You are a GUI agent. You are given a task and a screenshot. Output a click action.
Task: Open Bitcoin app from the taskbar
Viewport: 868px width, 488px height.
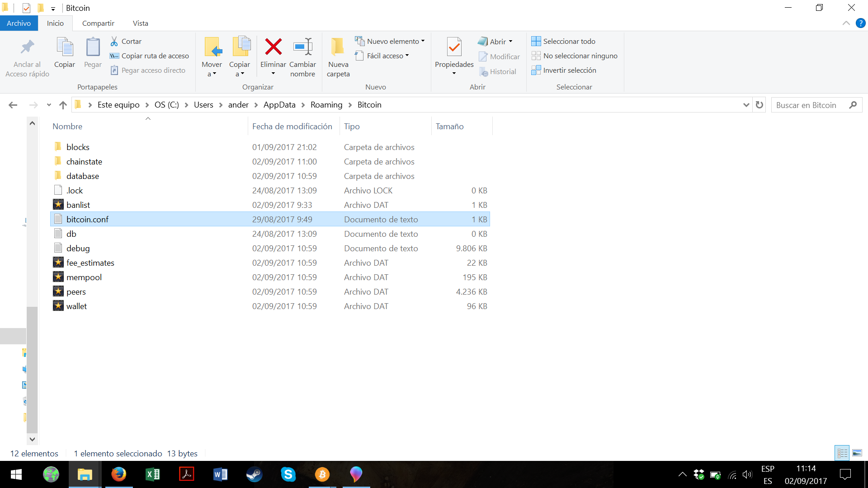click(322, 474)
